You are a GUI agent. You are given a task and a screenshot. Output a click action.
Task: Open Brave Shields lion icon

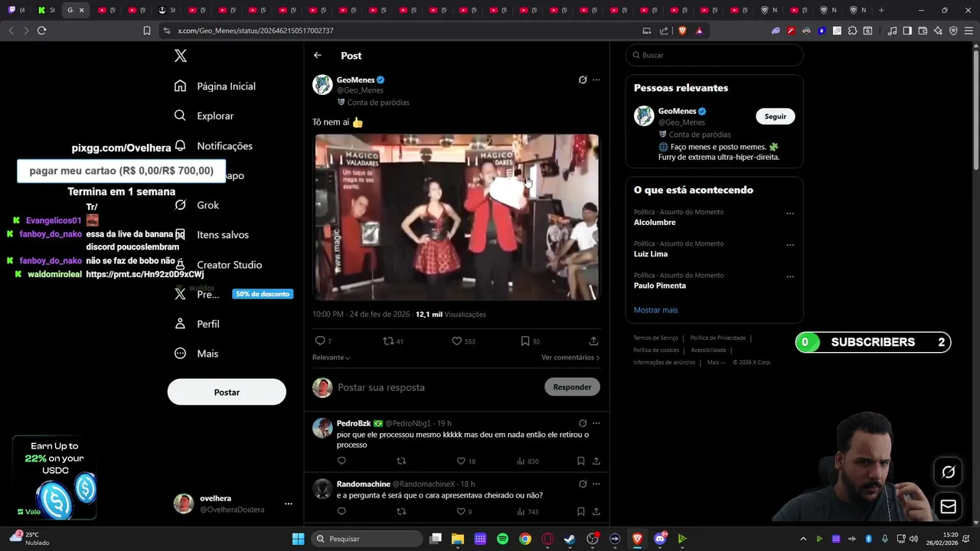(x=682, y=31)
